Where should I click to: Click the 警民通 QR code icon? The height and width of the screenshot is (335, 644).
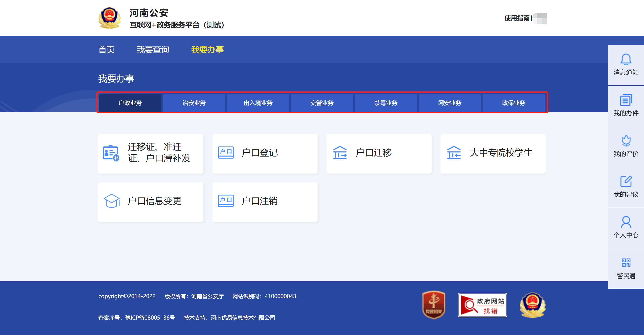coord(626,263)
